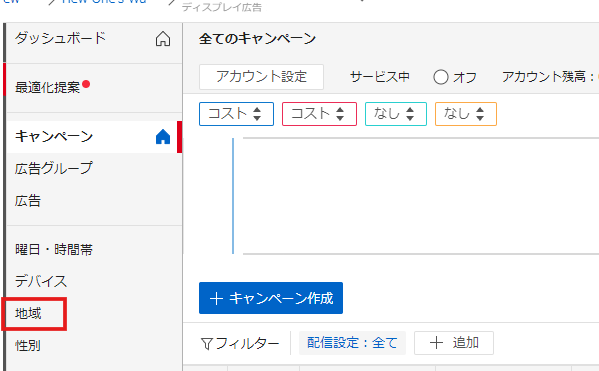This screenshot has height=371, width=599.
Task: Click the 配信設定：全て filter chip
Action: tap(352, 343)
